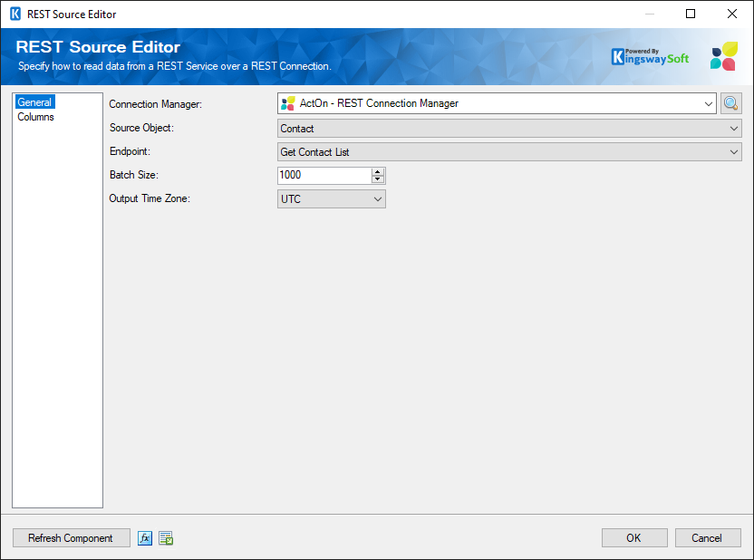
Task: Switch to the Columns page
Action: (35, 117)
